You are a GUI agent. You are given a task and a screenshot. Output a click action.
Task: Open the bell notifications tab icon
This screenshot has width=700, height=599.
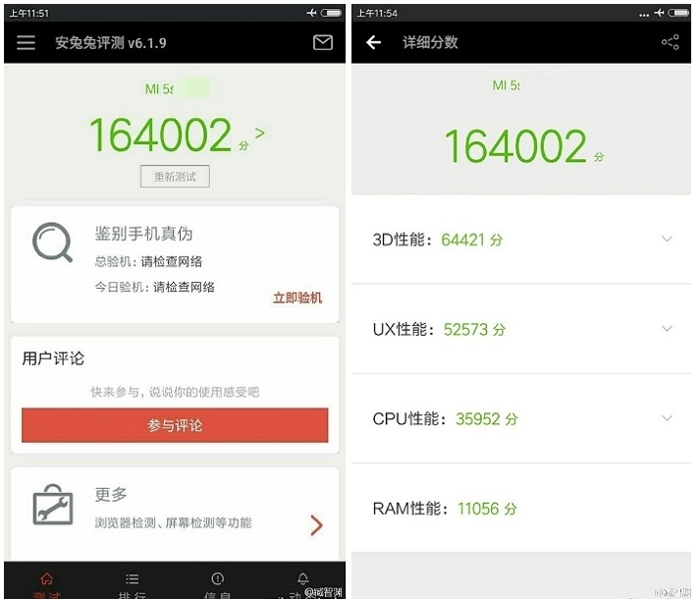(303, 579)
